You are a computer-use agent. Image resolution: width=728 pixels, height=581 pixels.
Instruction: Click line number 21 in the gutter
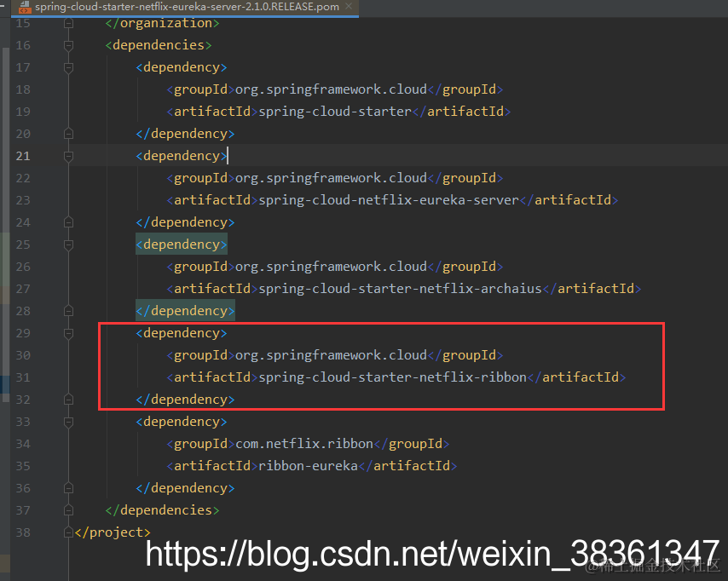[23, 156]
